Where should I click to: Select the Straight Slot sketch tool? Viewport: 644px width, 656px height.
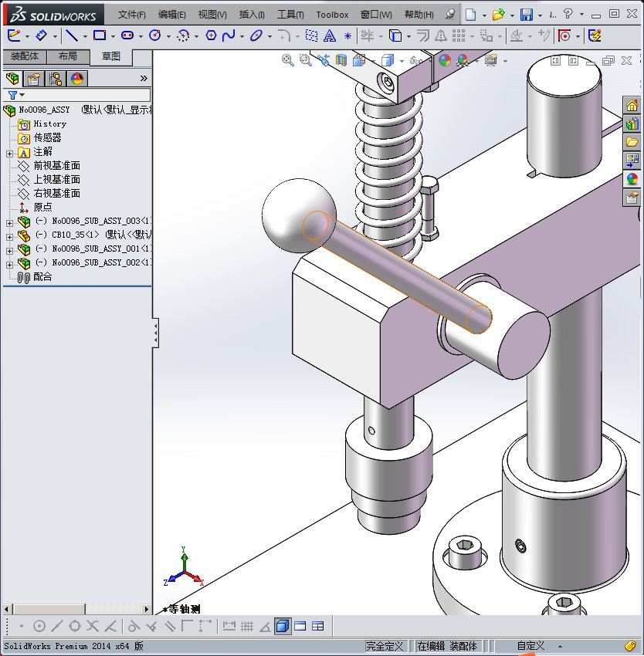[127, 36]
